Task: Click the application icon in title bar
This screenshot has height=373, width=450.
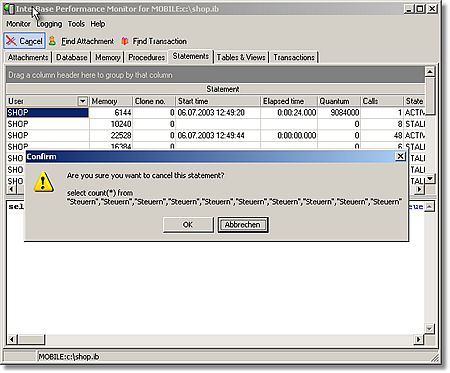Action: (x=9, y=9)
